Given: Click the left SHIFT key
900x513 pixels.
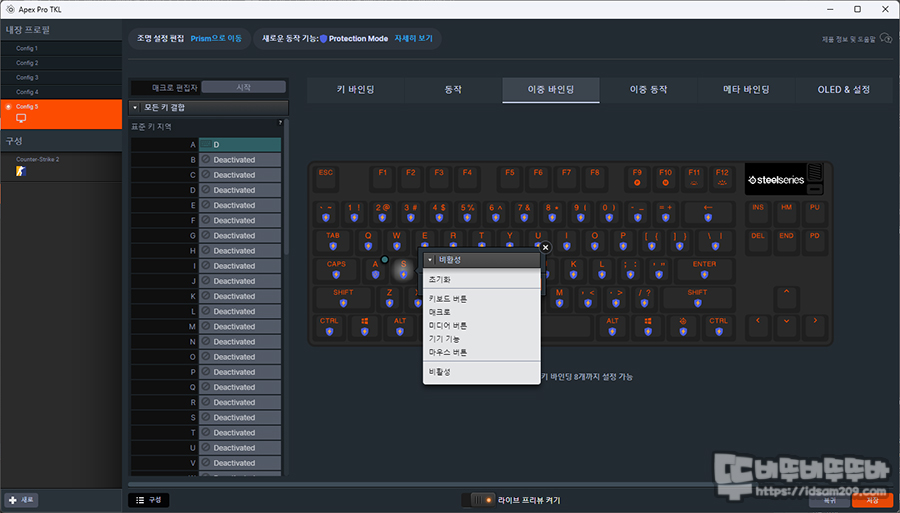Looking at the screenshot, I should coord(343,298).
